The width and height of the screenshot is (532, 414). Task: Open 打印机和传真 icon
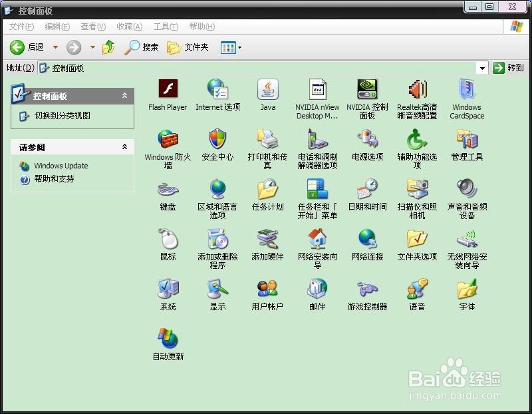(x=268, y=139)
